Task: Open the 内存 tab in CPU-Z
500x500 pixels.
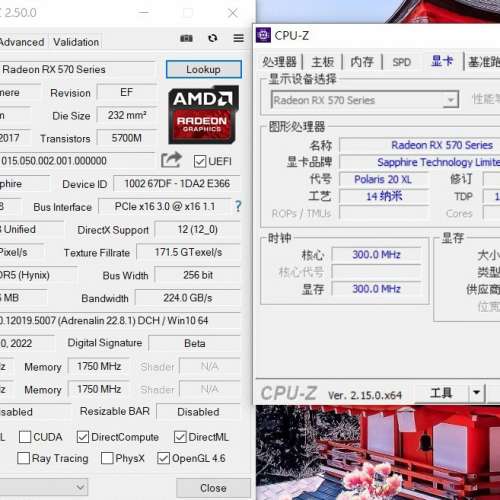Action: pyautogui.click(x=362, y=62)
